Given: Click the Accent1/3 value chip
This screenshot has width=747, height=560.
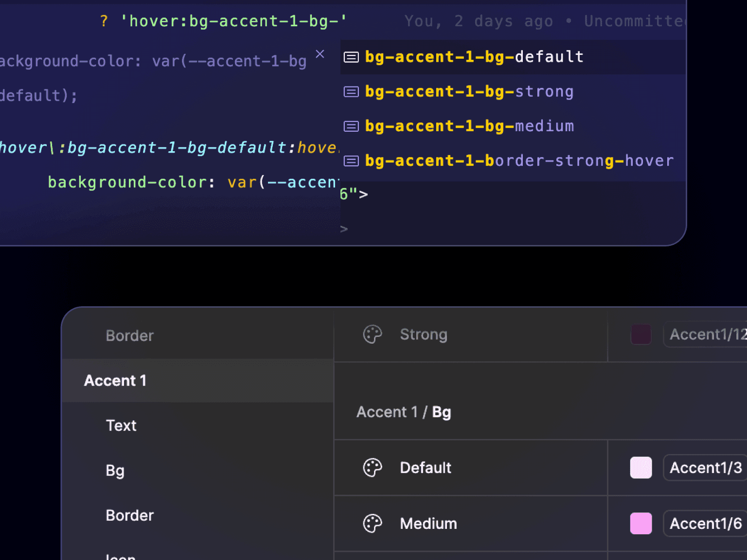Looking at the screenshot, I should 705,468.
